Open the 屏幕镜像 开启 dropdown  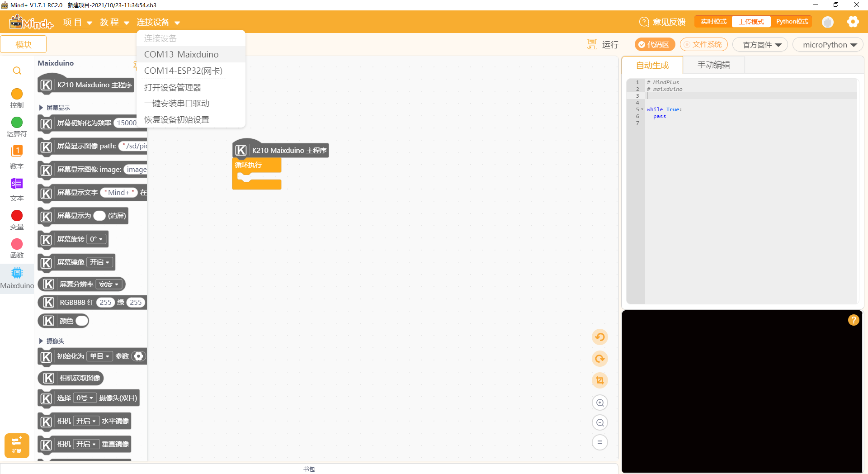[99, 262]
